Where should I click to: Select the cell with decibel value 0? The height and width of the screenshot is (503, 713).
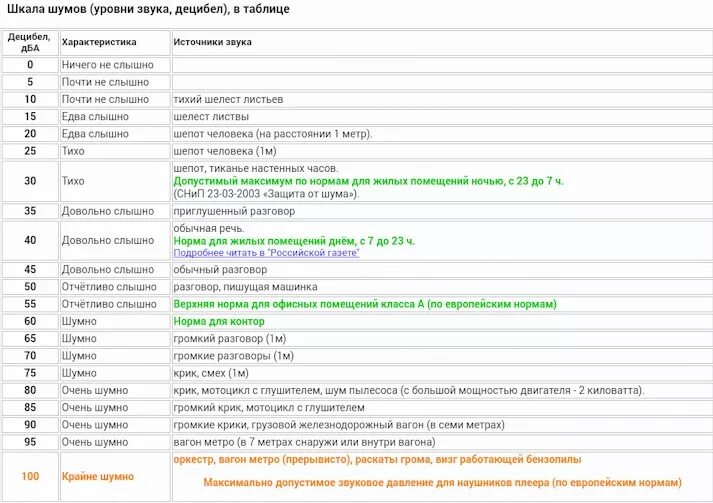point(30,65)
